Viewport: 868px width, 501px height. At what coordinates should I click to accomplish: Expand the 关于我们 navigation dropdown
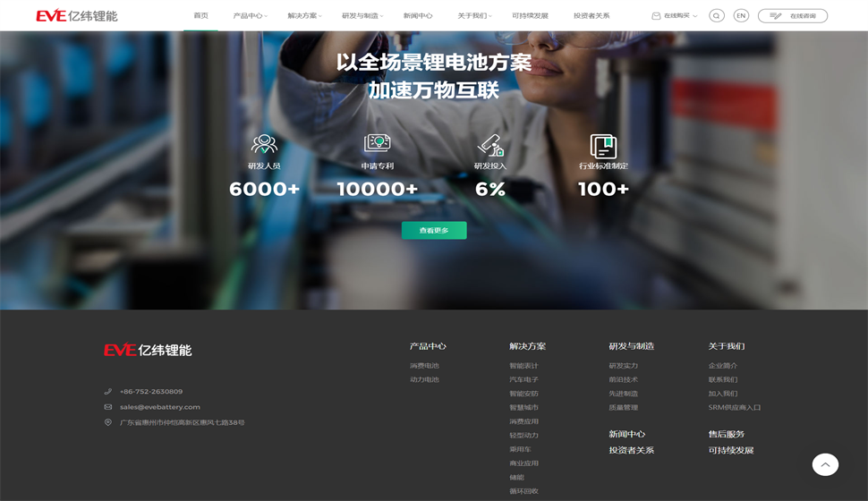click(474, 16)
